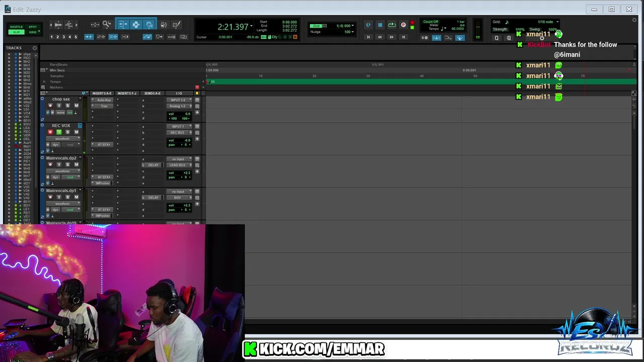Viewport: 644px width, 362px height.
Task: Click the horizontal zoom out arrow
Action: point(51,25)
